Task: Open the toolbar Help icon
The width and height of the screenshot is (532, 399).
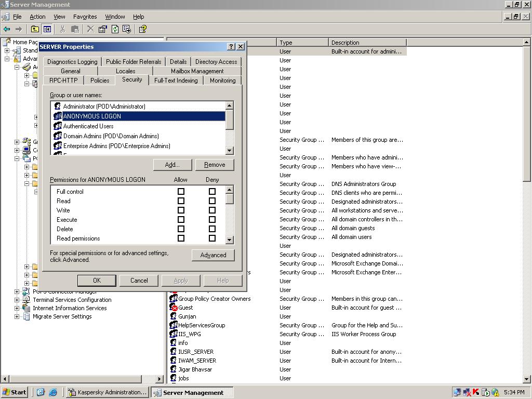Action: pyautogui.click(x=142, y=29)
